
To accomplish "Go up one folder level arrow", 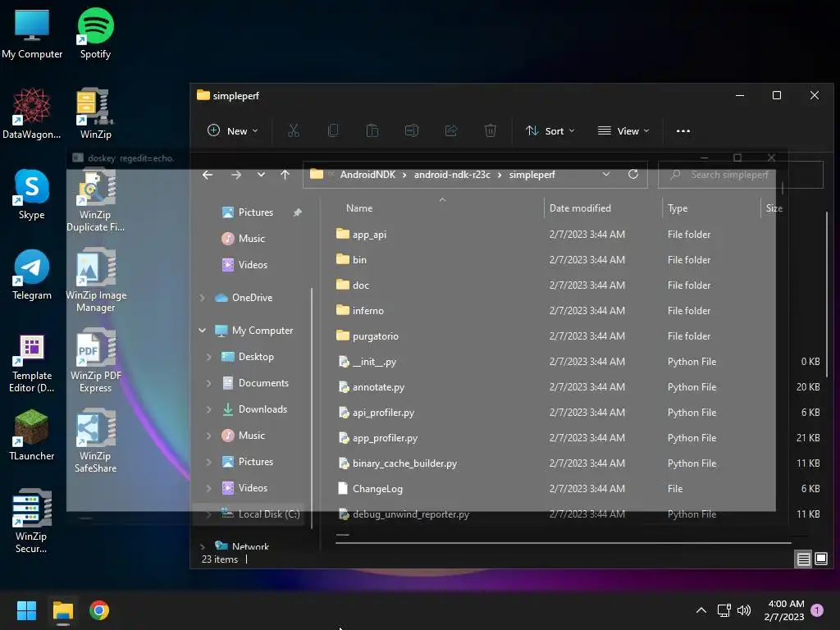I will (285, 175).
